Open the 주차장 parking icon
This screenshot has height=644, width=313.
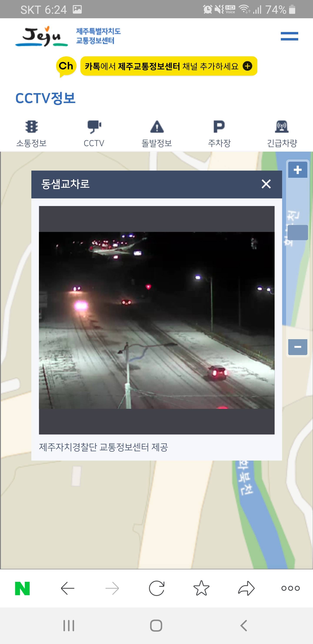coord(219,126)
